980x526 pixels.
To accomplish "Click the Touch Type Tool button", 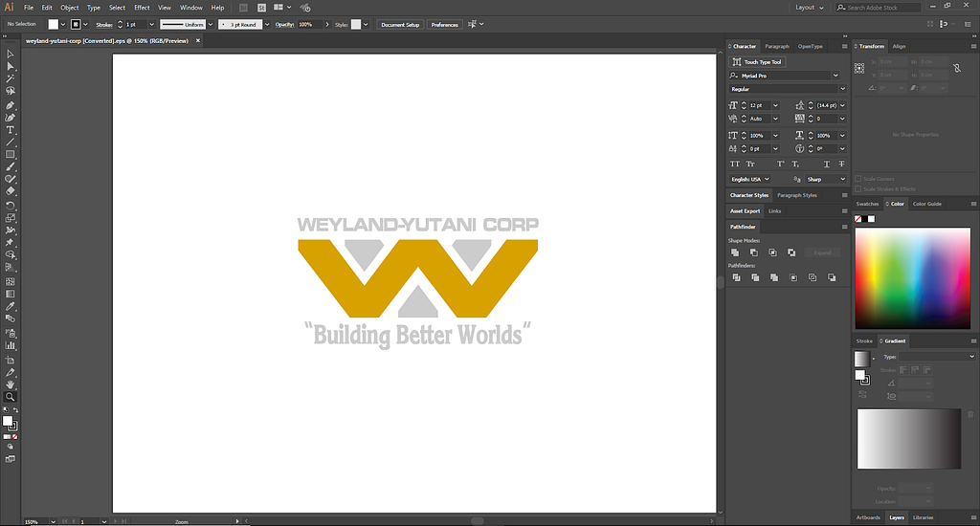I will 757,62.
